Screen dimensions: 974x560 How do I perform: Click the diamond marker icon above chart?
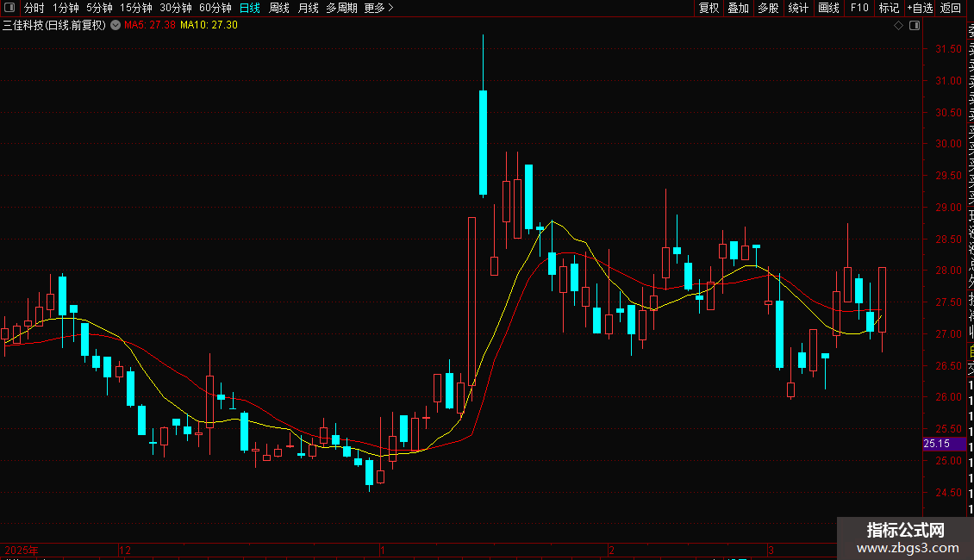click(x=898, y=26)
